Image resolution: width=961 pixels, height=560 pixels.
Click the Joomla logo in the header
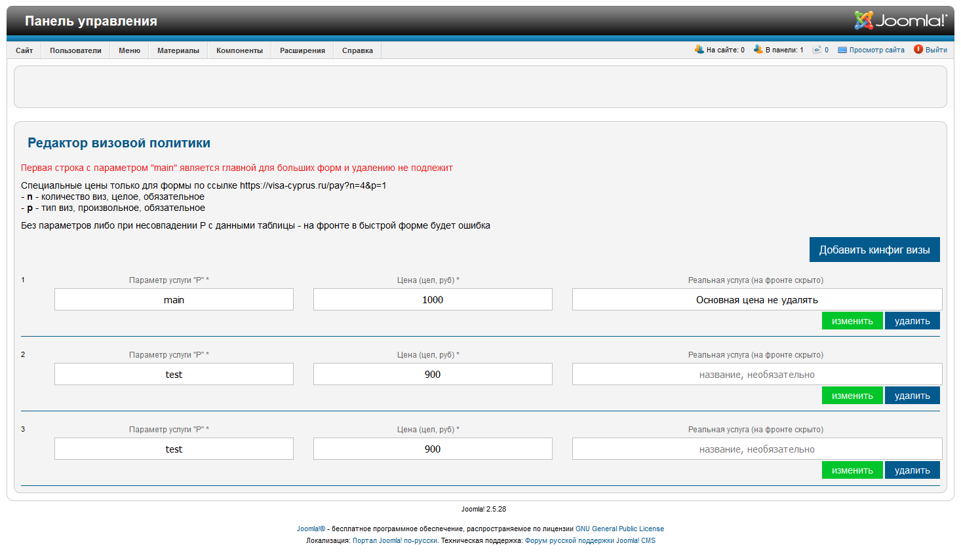pyautogui.click(x=901, y=20)
